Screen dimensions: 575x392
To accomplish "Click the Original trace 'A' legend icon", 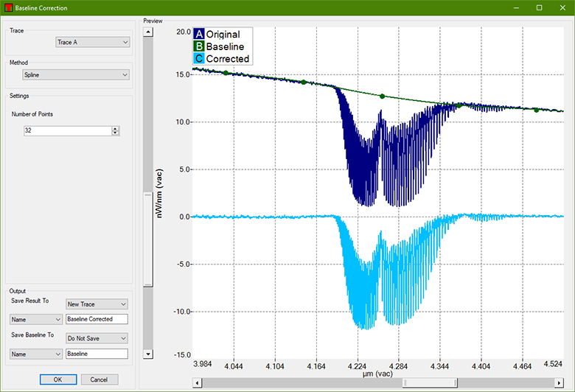I will (x=199, y=35).
